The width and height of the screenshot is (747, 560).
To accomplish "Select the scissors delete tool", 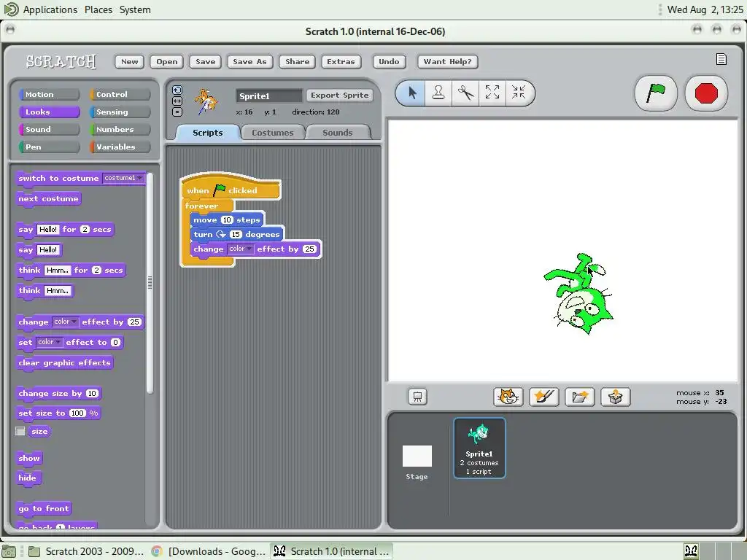I will coord(465,93).
